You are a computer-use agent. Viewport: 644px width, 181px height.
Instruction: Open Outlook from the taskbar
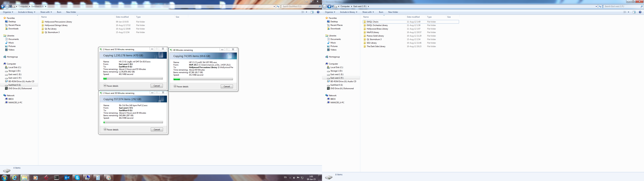67,178
